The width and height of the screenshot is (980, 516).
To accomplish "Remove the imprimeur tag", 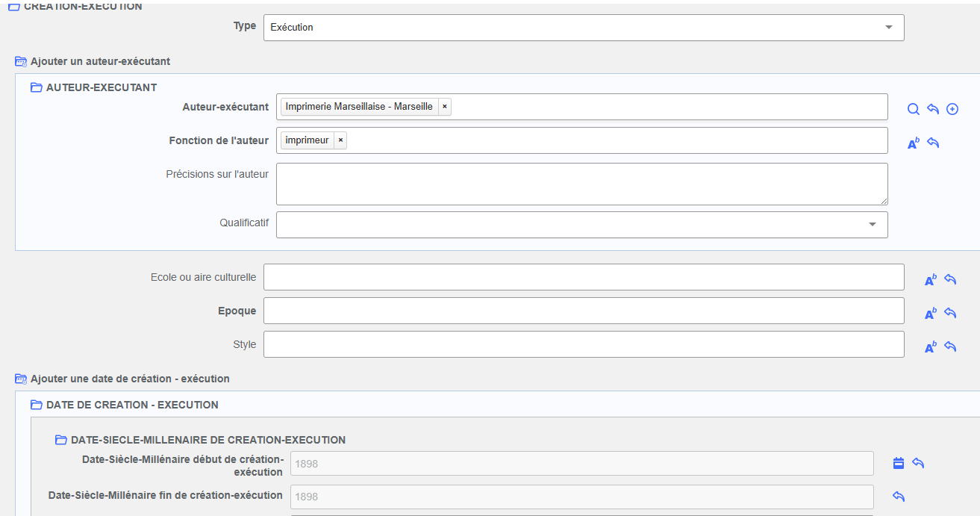I will [x=340, y=140].
